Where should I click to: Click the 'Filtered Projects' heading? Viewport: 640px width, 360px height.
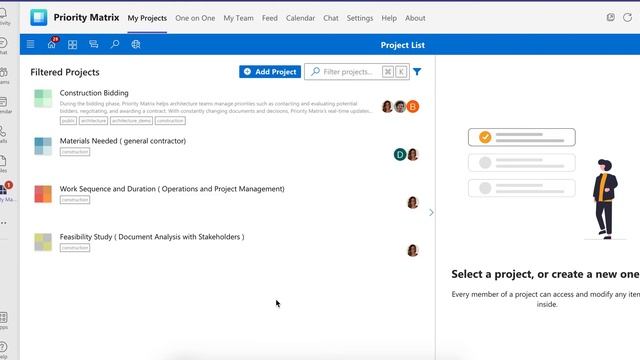pos(65,72)
